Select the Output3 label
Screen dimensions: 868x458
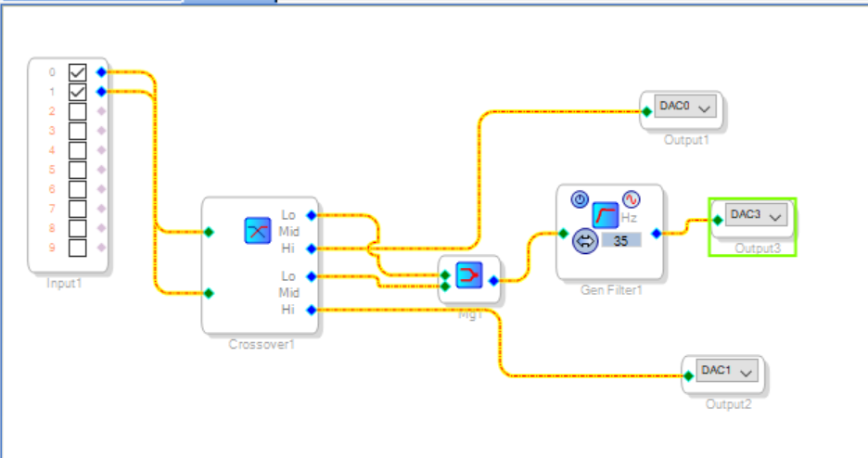(758, 248)
